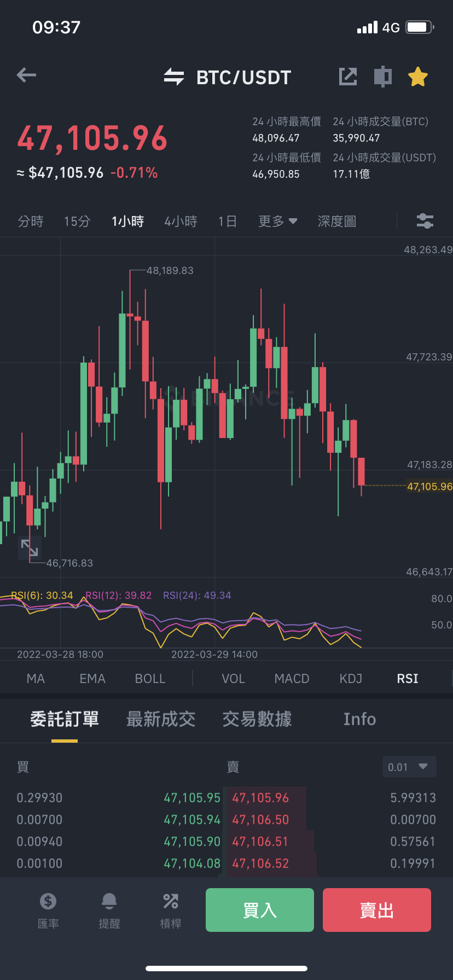453x980 pixels.
Task: Tap the red 賣出 button
Action: pyautogui.click(x=377, y=910)
